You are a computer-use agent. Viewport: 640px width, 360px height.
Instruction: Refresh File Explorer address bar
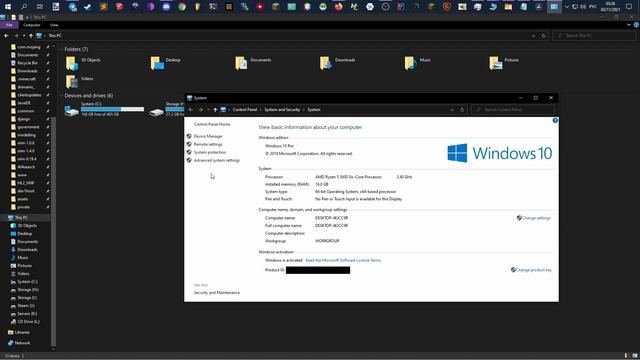pos(543,36)
